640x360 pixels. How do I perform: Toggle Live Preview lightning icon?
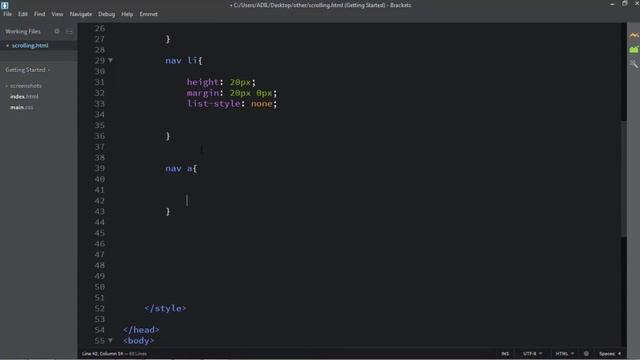click(x=633, y=35)
